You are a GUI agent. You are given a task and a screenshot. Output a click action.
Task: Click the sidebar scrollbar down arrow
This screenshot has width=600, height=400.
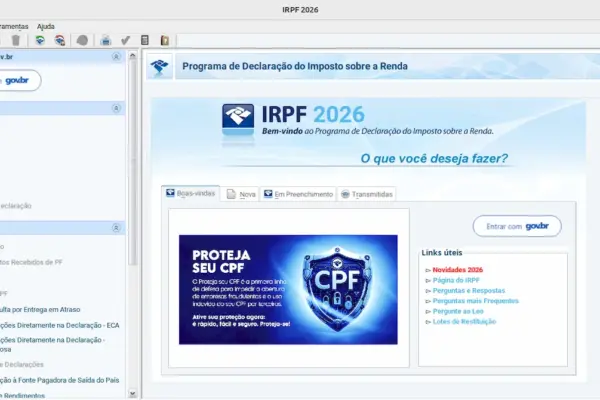pyautogui.click(x=132, y=393)
